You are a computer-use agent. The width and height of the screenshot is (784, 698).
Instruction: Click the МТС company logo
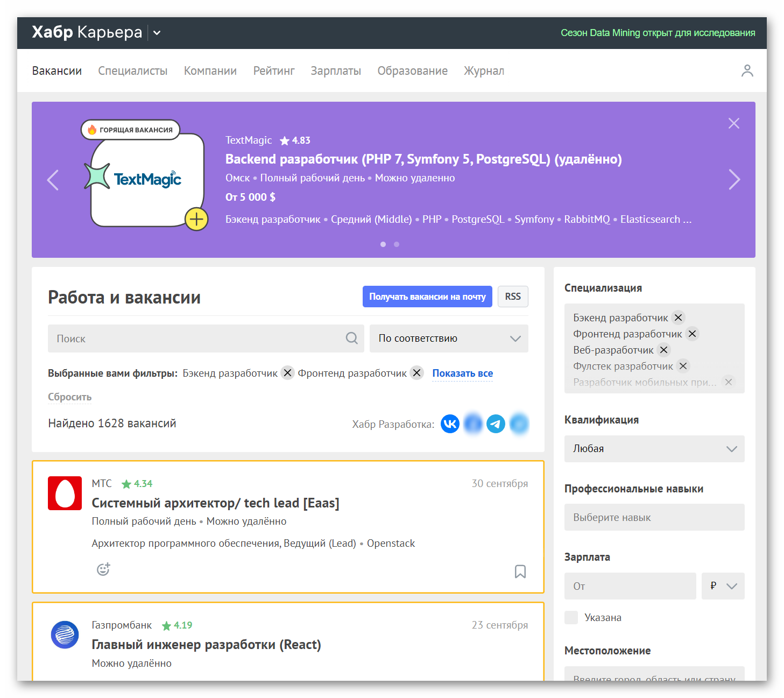tap(65, 493)
